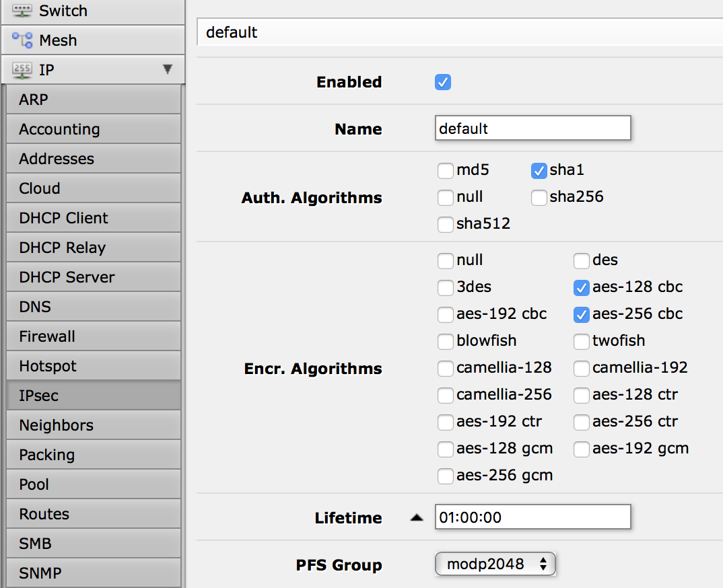Uncheck aes-256 cbc encryption
The image size is (723, 588).
pyautogui.click(x=582, y=314)
